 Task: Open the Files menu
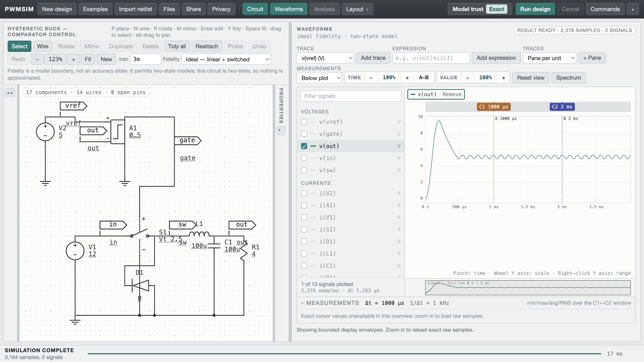(169, 9)
